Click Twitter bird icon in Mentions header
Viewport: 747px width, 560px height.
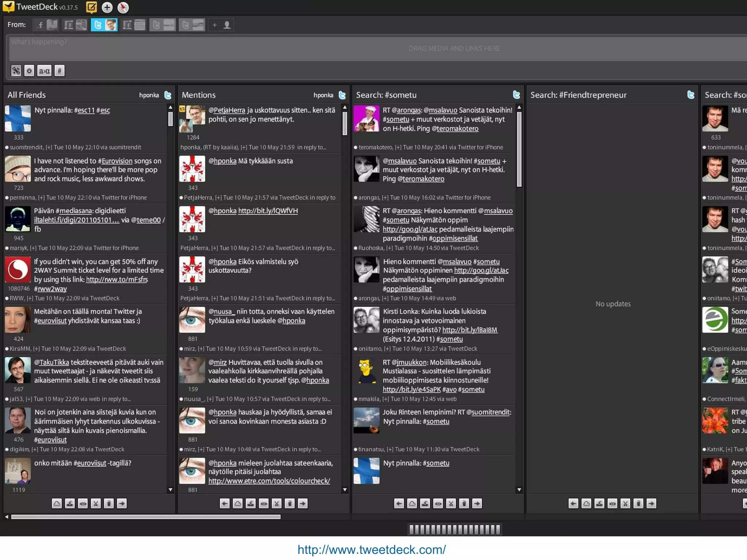pos(342,95)
